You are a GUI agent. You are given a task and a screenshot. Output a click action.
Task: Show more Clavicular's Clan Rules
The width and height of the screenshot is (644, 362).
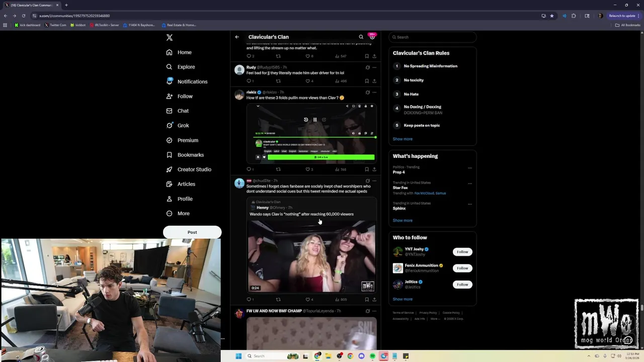coord(403,139)
